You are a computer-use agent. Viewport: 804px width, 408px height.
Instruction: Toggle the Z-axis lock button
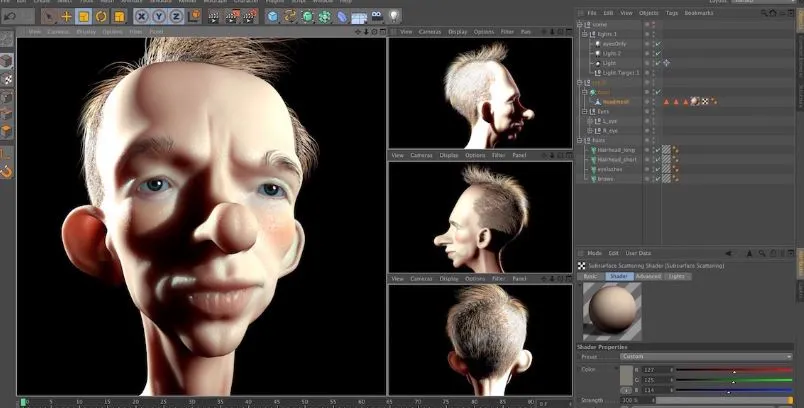(178, 16)
